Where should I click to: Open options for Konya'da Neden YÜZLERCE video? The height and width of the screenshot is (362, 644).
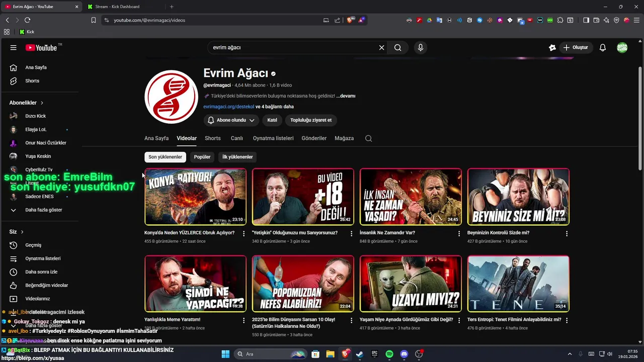[x=244, y=234]
